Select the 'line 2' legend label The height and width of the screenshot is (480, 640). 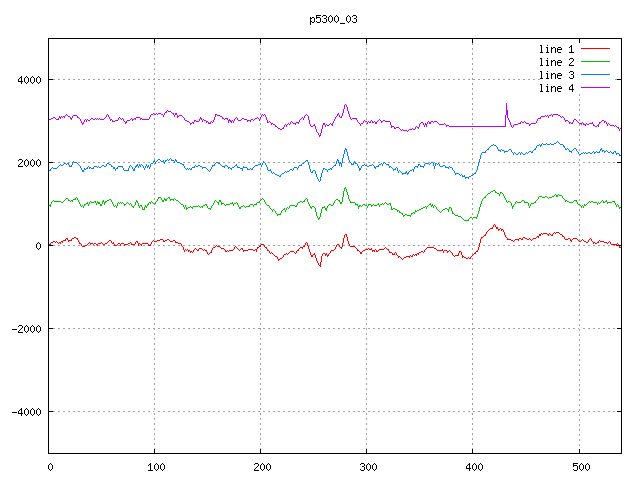coord(556,62)
